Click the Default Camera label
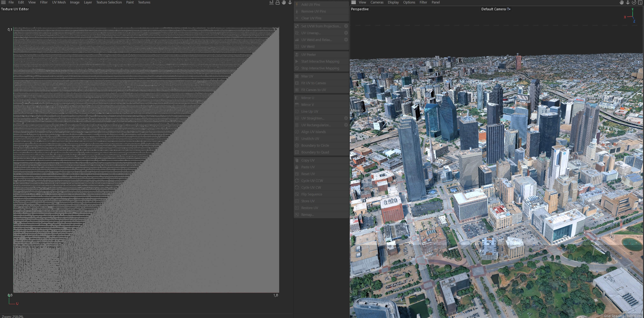Image resolution: width=644 pixels, height=318 pixels. pos(493,9)
